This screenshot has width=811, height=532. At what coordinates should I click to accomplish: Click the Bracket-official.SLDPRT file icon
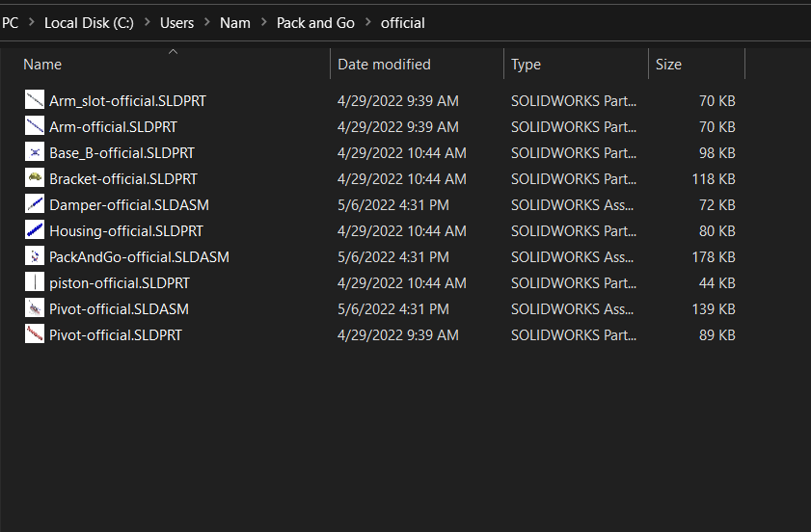(35, 178)
